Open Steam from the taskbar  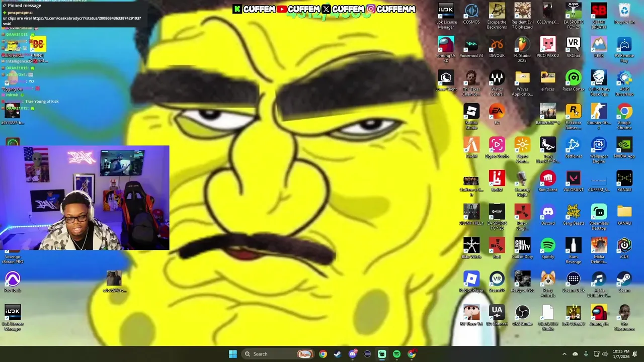point(338,354)
